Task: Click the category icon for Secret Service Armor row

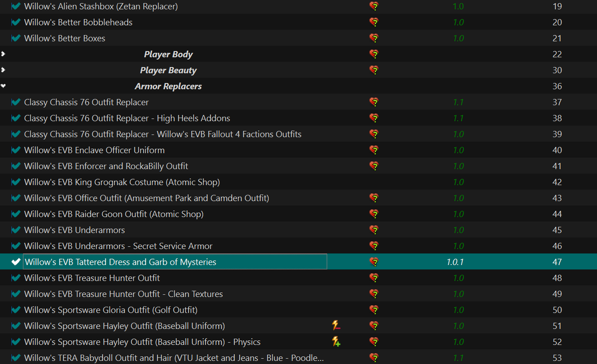Action: pyautogui.click(x=374, y=246)
